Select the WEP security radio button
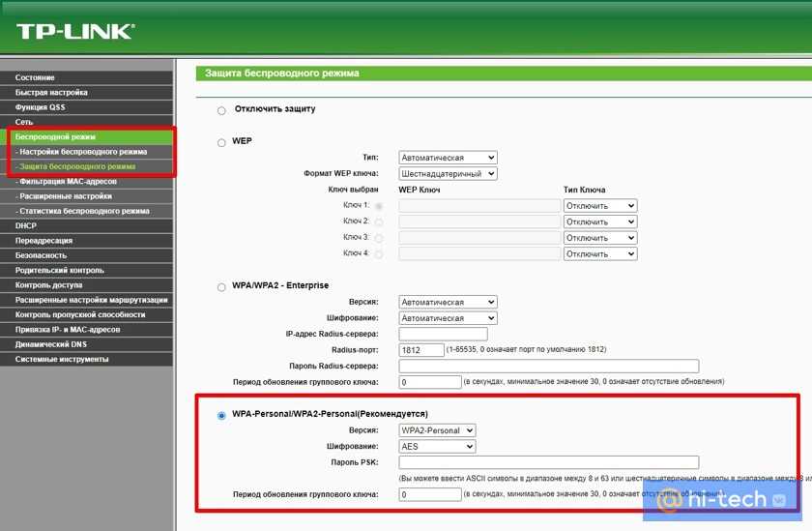This screenshot has height=531, width=812. 221,142
